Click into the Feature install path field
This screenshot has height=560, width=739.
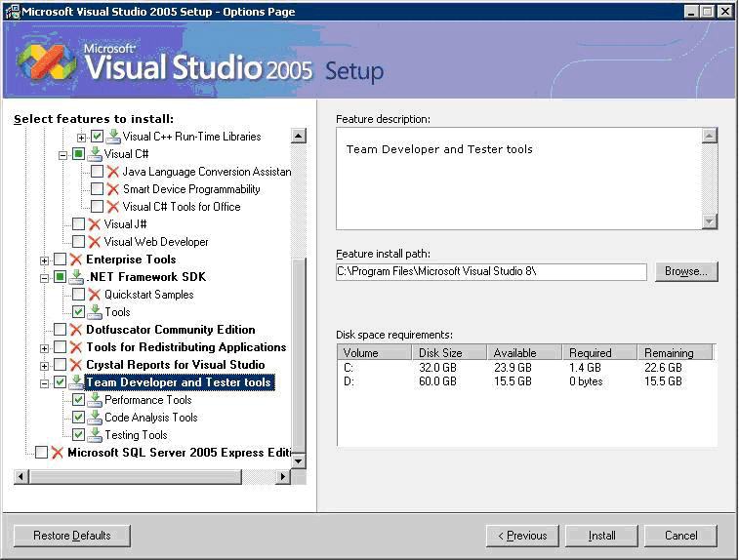(x=490, y=271)
